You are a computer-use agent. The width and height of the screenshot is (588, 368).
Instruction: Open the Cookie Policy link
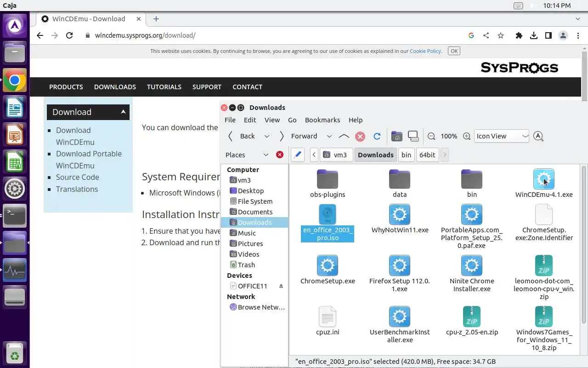coord(425,51)
